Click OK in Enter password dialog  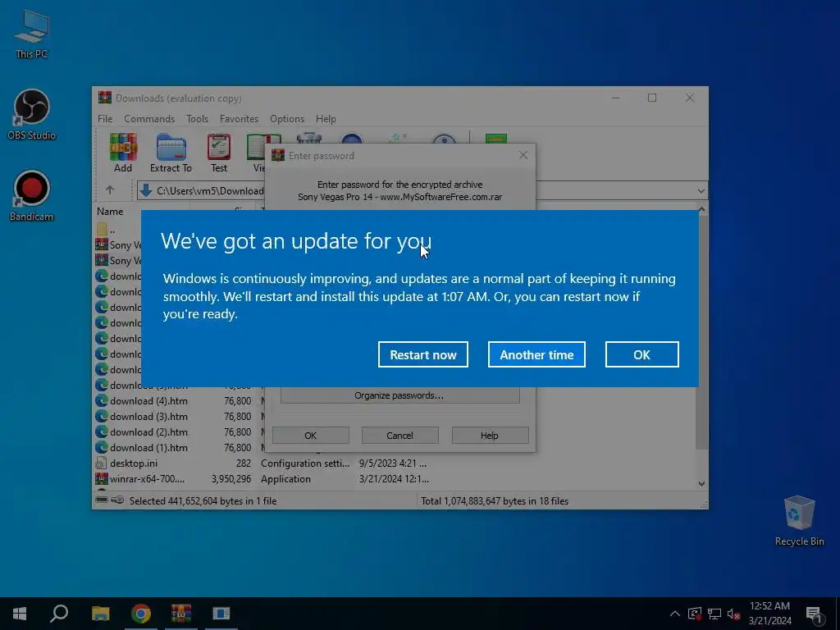(311, 436)
